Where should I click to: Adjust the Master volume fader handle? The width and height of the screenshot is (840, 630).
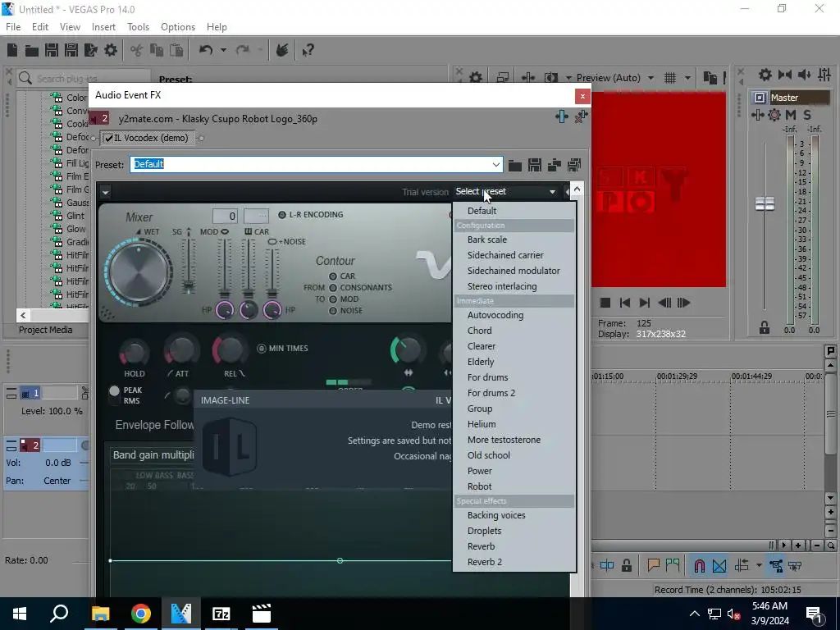click(x=765, y=204)
